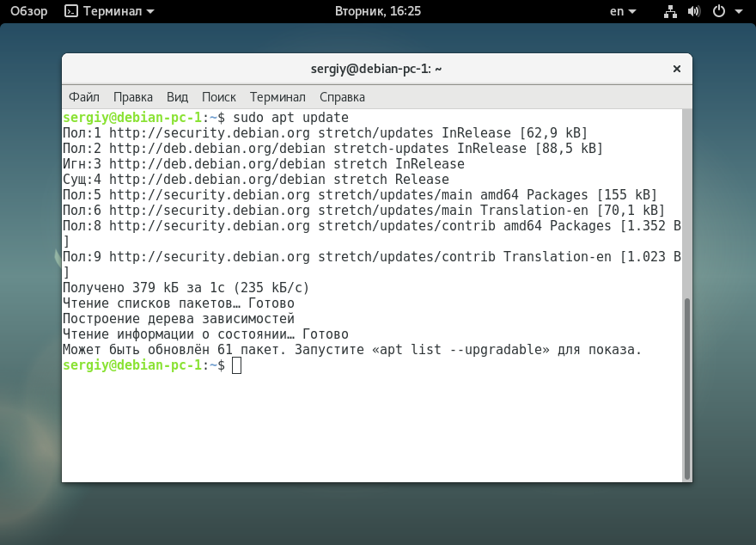Click the wired network icon in top bar
The image size is (756, 545).
670,11
